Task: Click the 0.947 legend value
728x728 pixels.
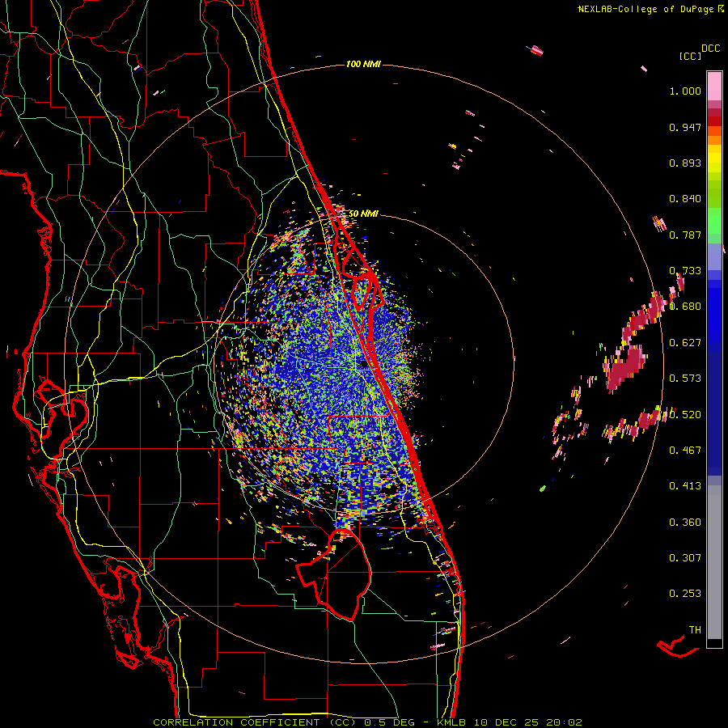Action: pyautogui.click(x=685, y=127)
